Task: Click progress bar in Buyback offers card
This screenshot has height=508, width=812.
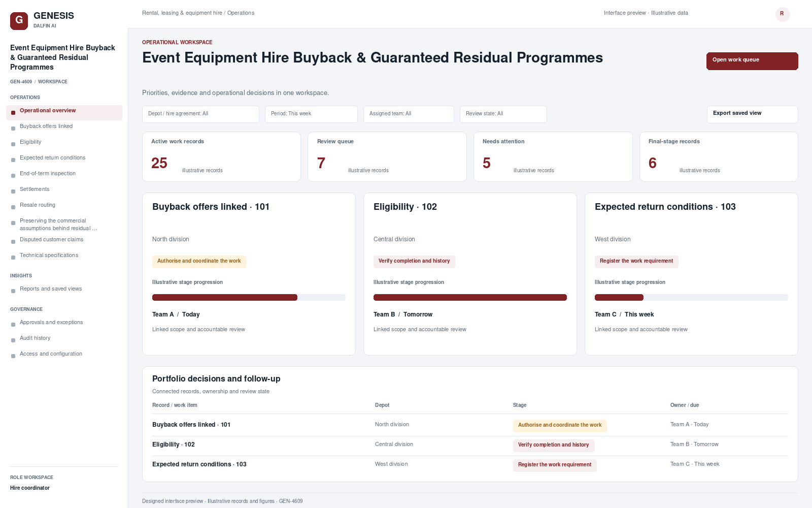Action: pos(249,298)
